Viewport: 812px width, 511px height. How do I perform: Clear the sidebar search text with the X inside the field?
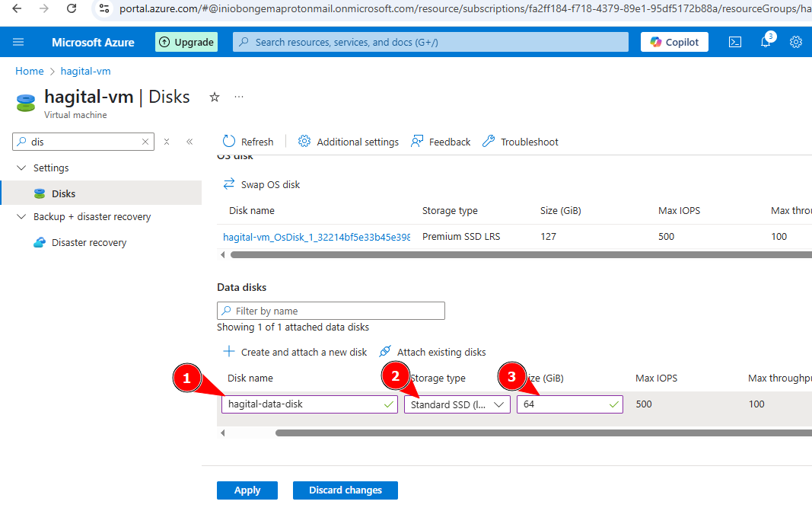[145, 142]
